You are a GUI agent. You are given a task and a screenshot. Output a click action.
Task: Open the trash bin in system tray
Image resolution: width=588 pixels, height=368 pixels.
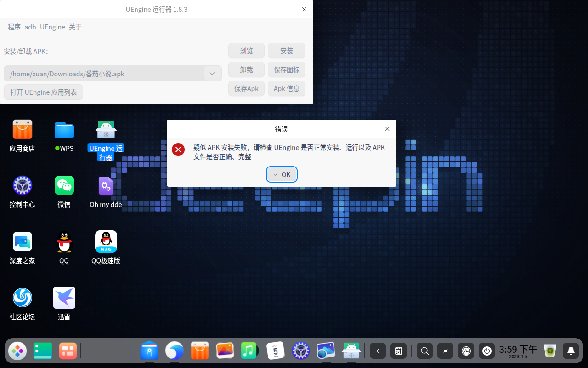point(549,351)
